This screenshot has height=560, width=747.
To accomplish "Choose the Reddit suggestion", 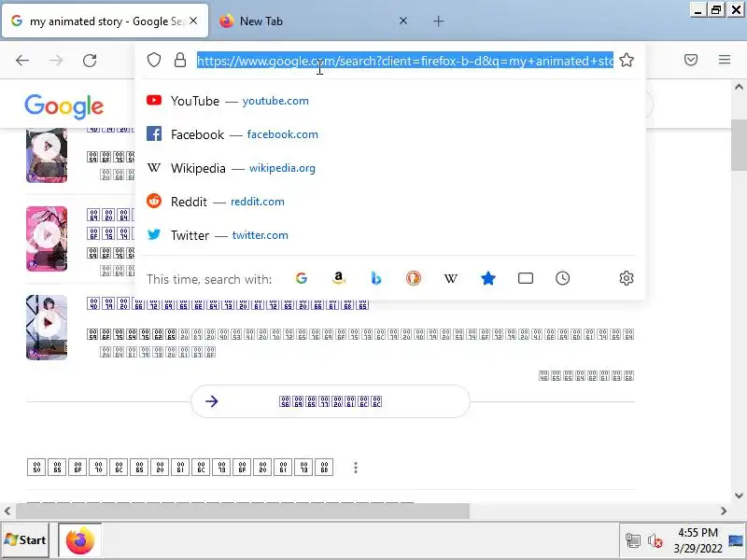I will pyautogui.click(x=390, y=202).
